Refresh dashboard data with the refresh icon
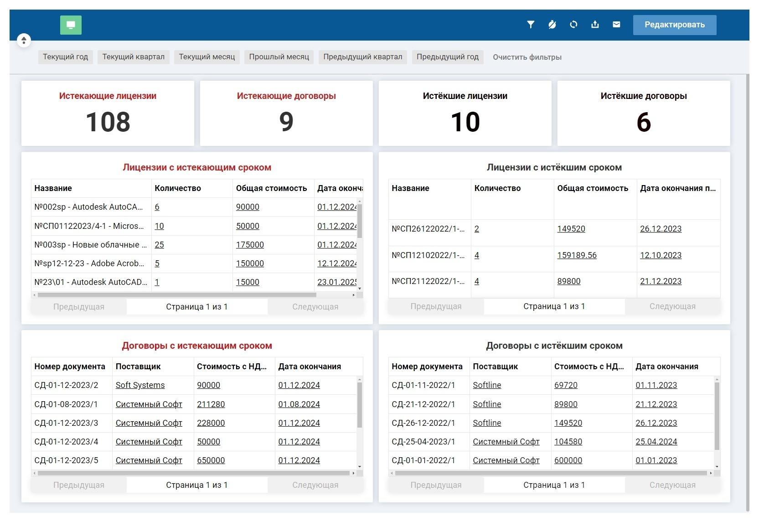This screenshot has width=759, height=532. (573, 25)
